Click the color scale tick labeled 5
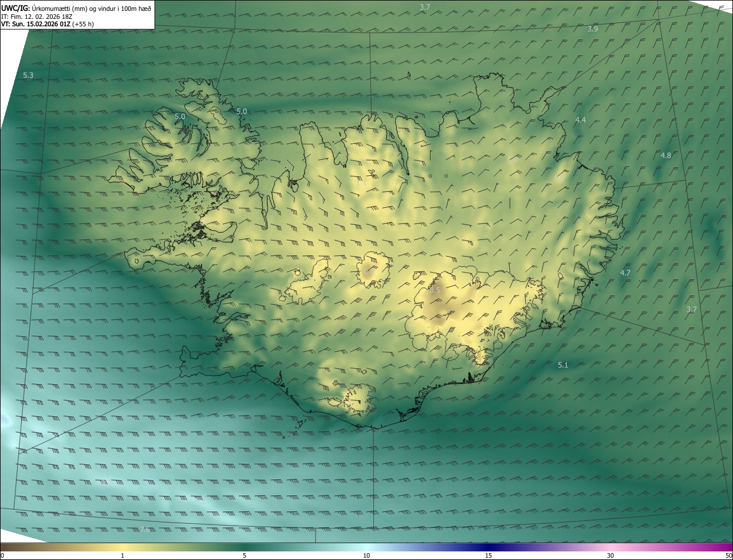The width and height of the screenshot is (733, 560). pyautogui.click(x=245, y=556)
